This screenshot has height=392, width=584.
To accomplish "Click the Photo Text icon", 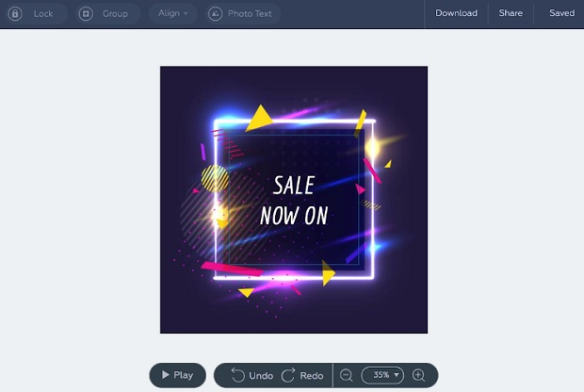I will pos(215,14).
